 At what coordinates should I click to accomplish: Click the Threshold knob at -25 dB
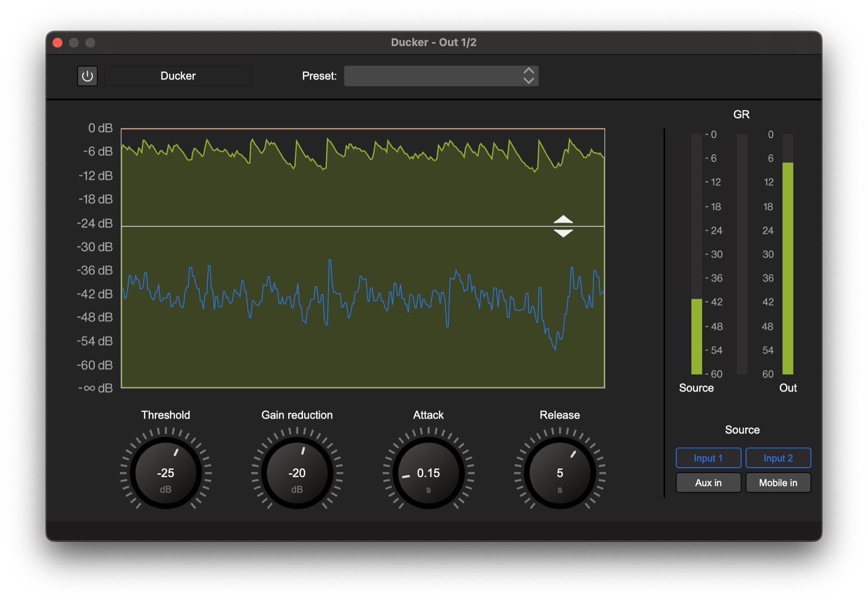(x=166, y=473)
